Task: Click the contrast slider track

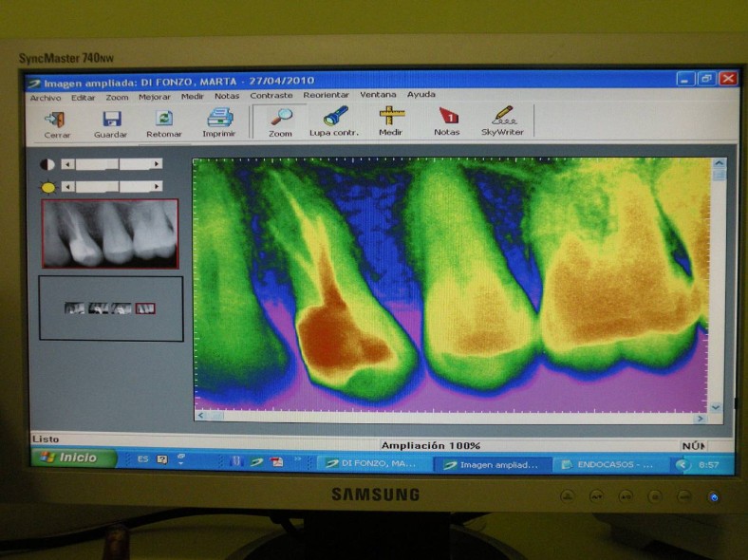Action: (111, 164)
